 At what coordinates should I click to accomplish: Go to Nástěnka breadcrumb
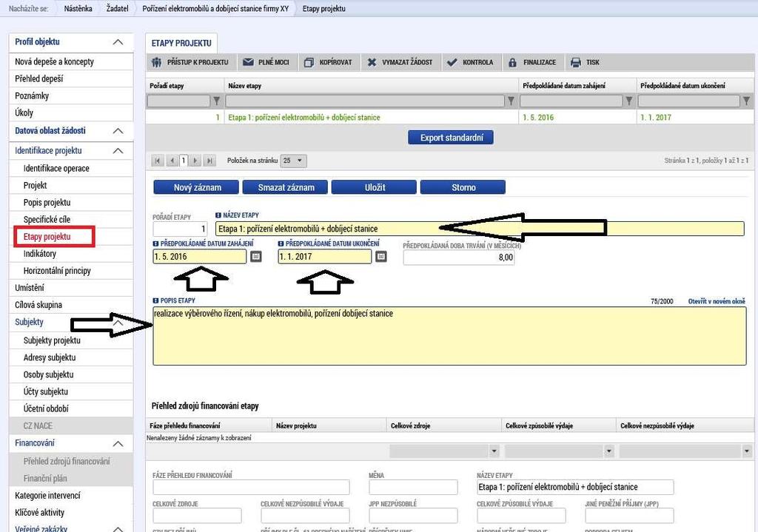[78, 8]
